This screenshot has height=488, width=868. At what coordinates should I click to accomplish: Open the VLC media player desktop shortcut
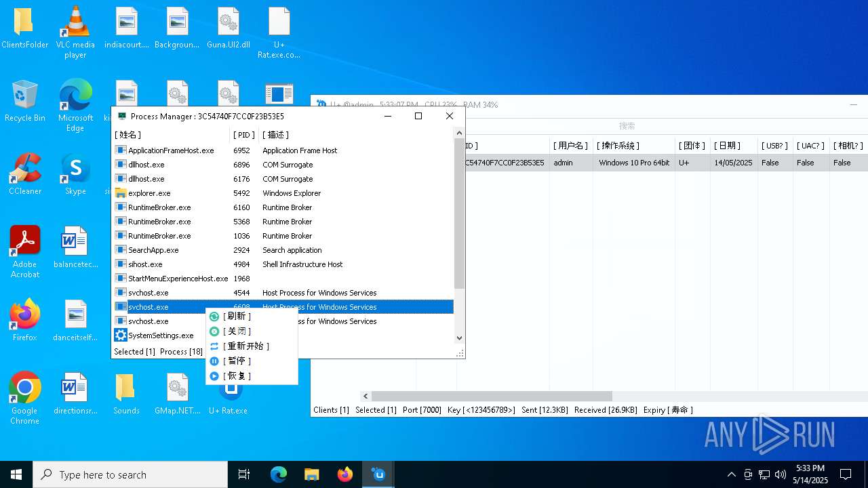coord(75,33)
